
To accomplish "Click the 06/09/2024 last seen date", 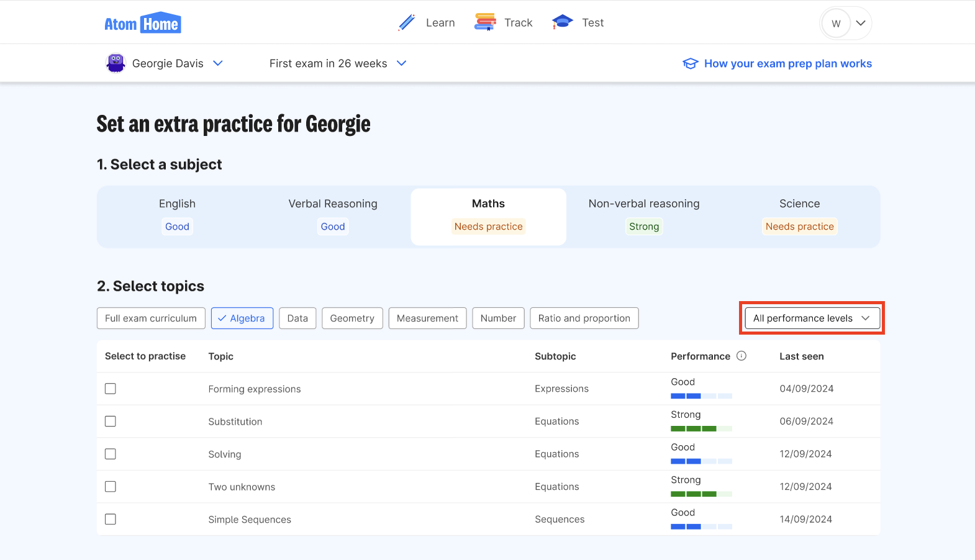I will (806, 421).
